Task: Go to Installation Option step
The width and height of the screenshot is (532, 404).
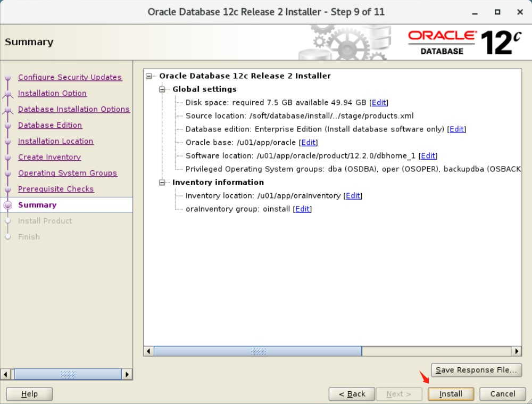Action: pos(52,93)
